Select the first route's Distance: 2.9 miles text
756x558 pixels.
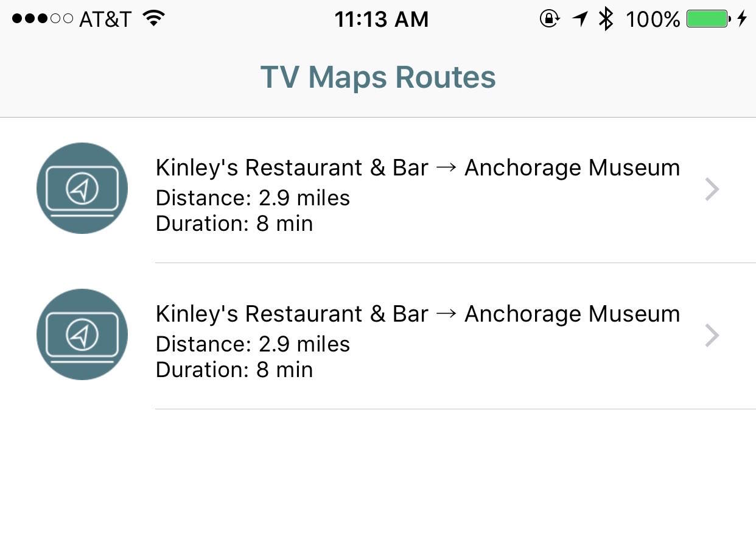(253, 198)
